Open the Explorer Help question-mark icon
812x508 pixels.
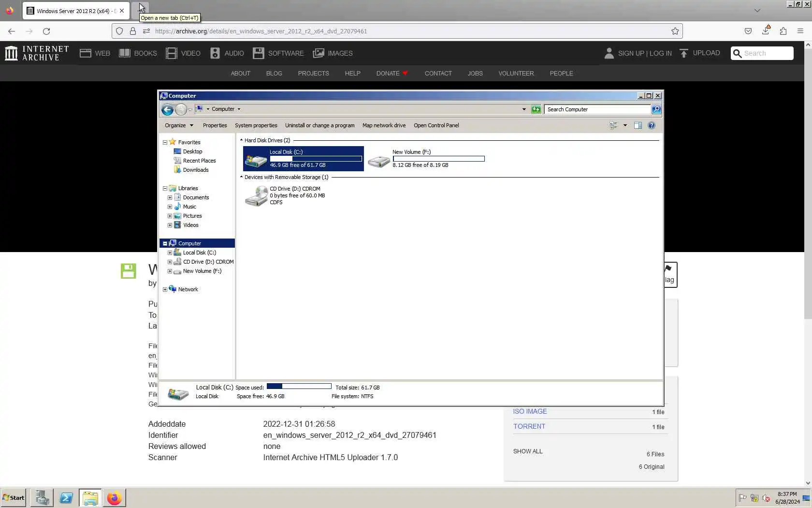[x=652, y=125]
